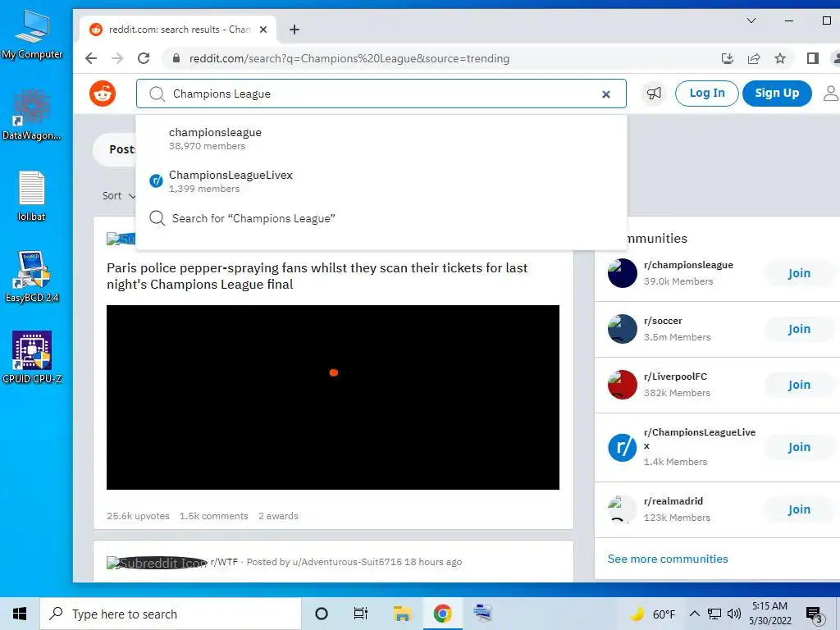The width and height of the screenshot is (840, 630).
Task: Open a new tab with the plus button
Action: [x=294, y=30]
